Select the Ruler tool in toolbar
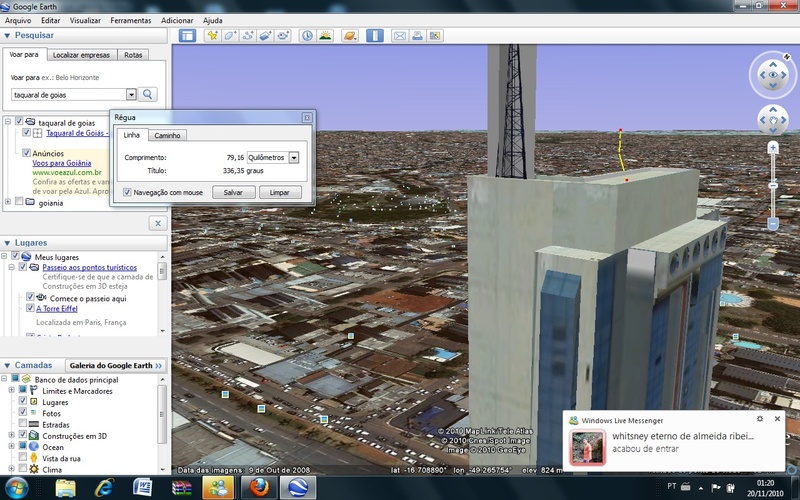The width and height of the screenshot is (800, 500). 375,36
